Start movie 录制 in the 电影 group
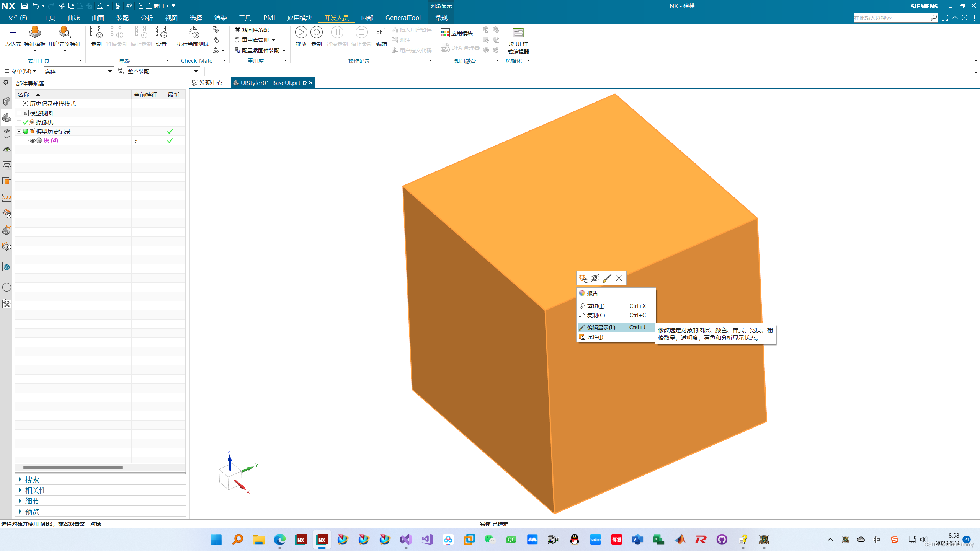Image resolution: width=980 pixels, height=551 pixels. pyautogui.click(x=96, y=37)
